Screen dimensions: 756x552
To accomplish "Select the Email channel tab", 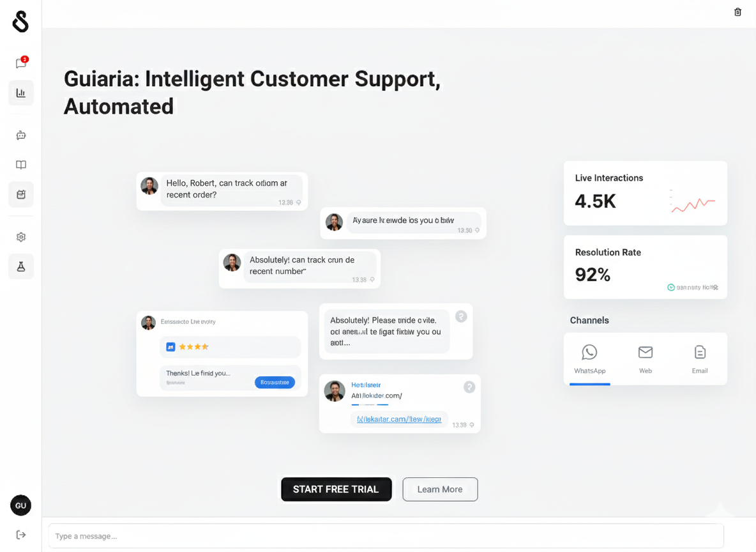I will click(x=700, y=360).
